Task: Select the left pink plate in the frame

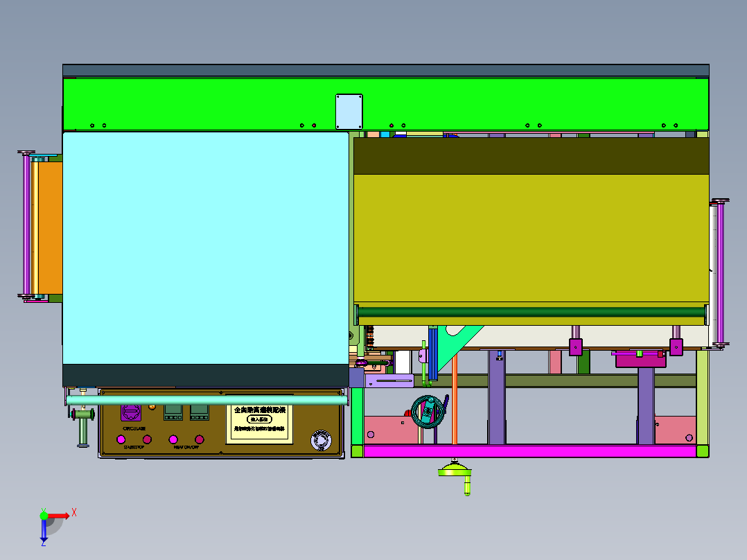Action: (x=392, y=430)
